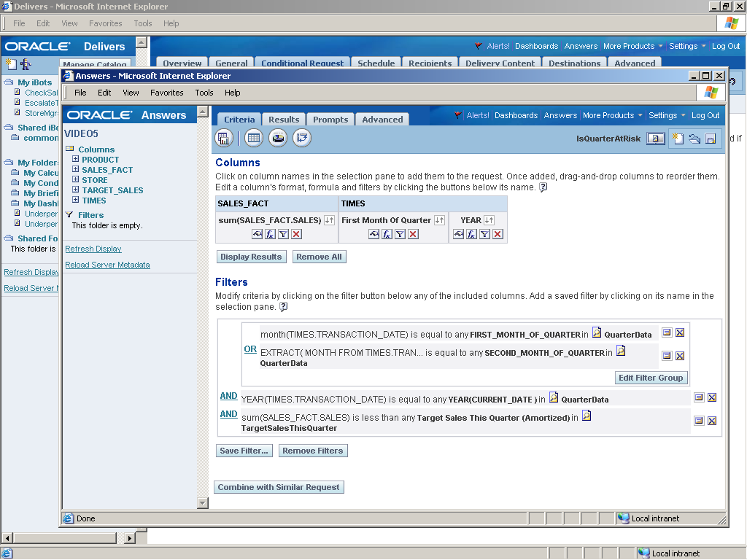Click the Display Results button

[x=251, y=257]
